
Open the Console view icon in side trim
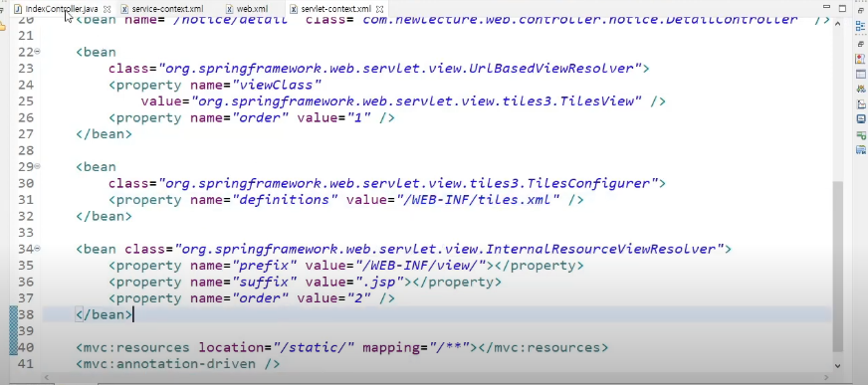tap(861, 119)
